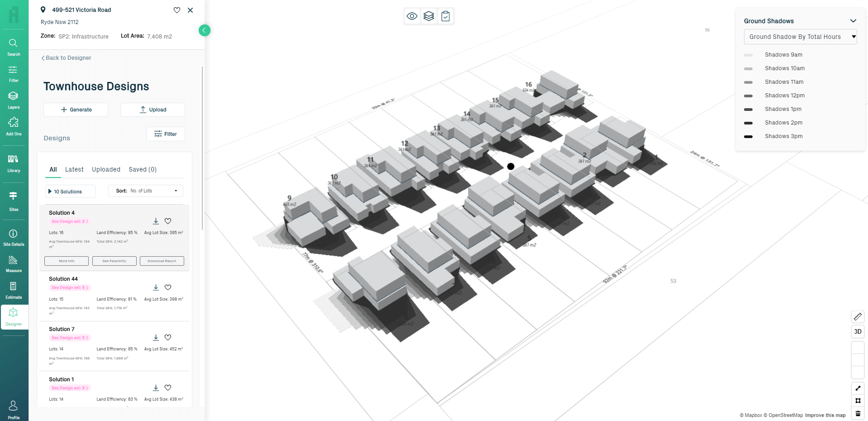Open the Sites sidebar item
The width and height of the screenshot is (868, 421).
point(14,201)
